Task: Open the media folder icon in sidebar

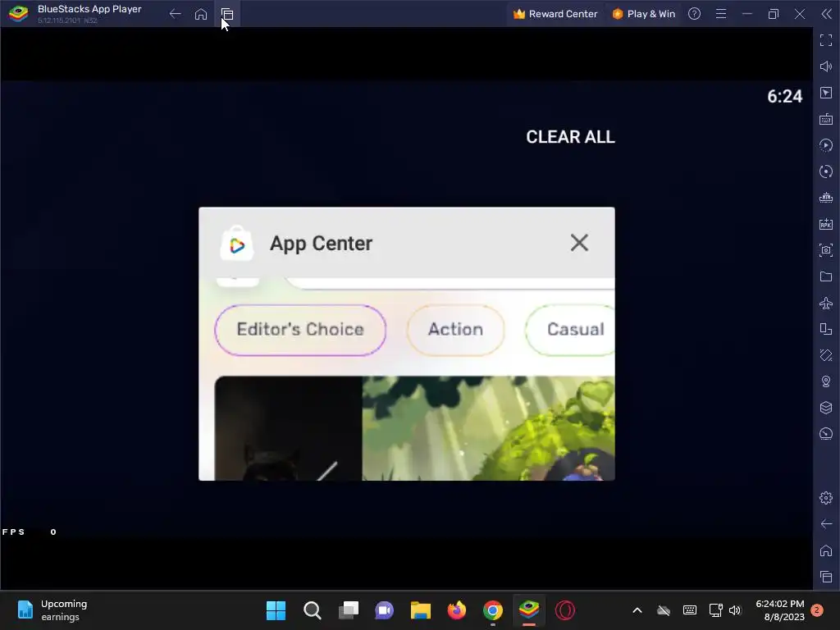Action: [826, 276]
